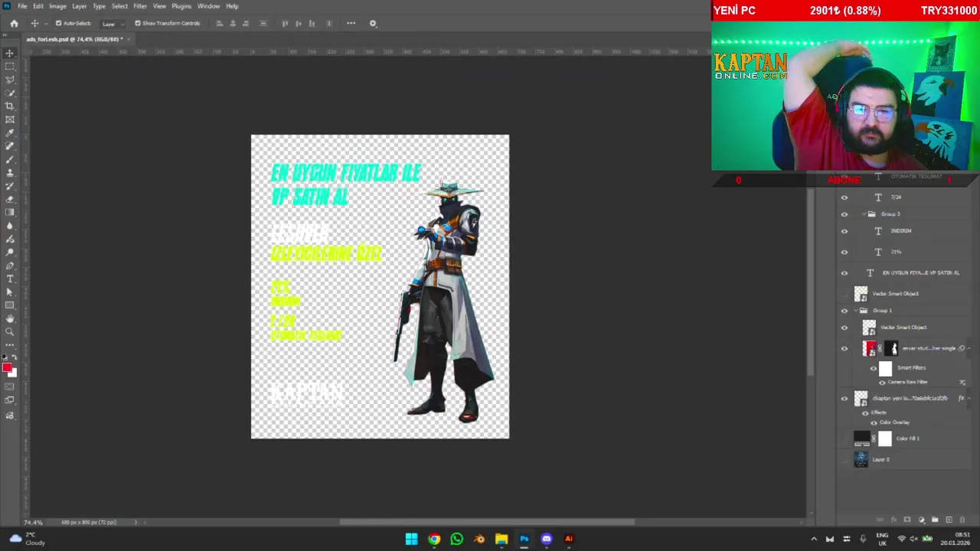The width and height of the screenshot is (980, 551).
Task: Select the Hand tool
Action: pos(10,318)
